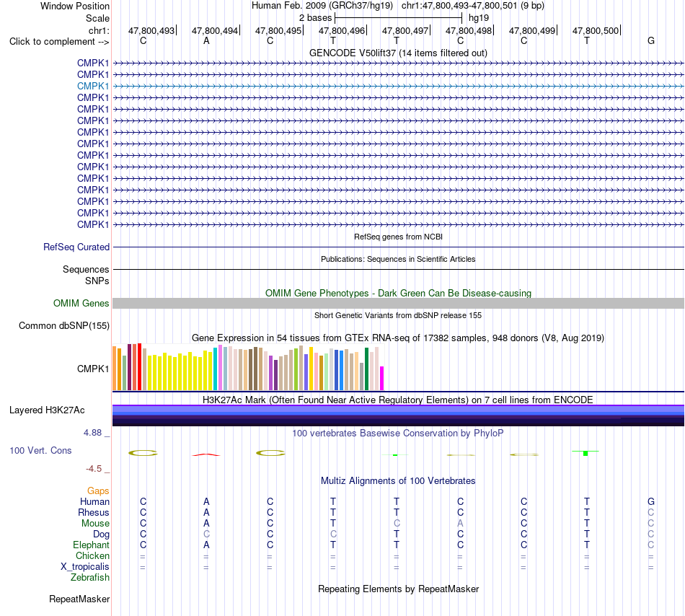Screen dimensions: 685x616
Task: Click the Layered H3K27Ac track label
Action: (x=47, y=410)
